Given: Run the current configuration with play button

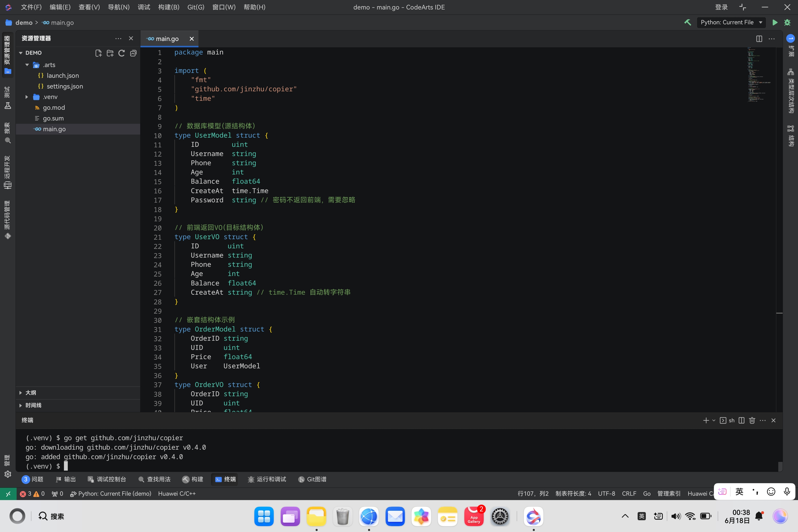Looking at the screenshot, I should [x=775, y=23].
